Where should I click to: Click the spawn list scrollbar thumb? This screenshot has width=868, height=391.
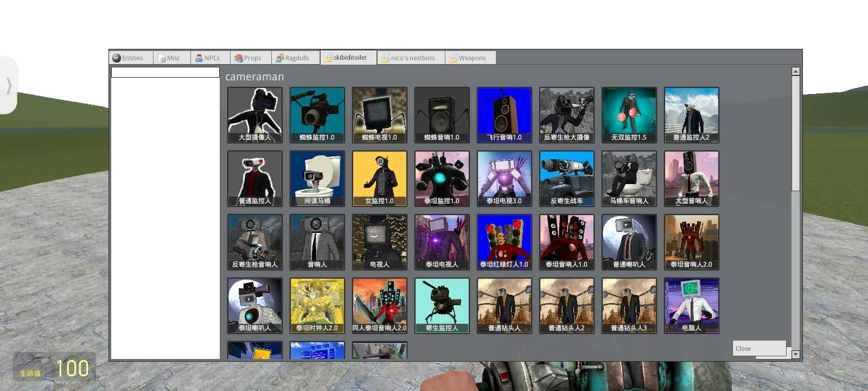pos(796,133)
